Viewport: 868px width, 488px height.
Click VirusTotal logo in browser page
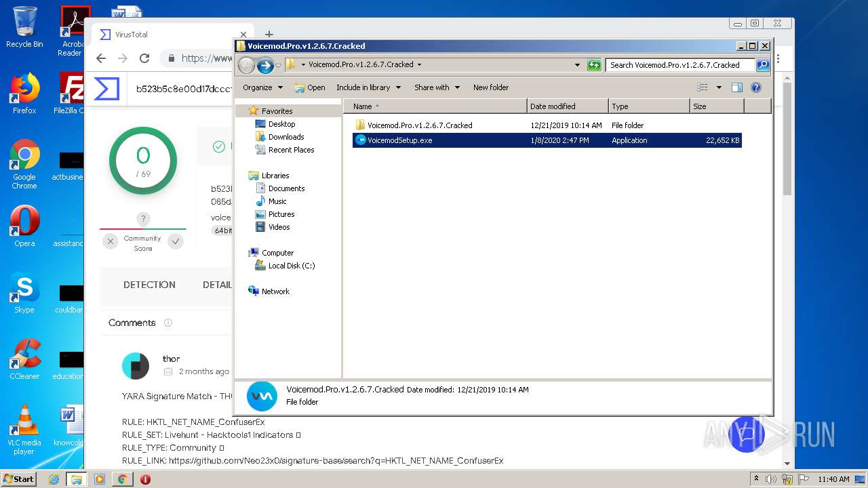pos(106,88)
